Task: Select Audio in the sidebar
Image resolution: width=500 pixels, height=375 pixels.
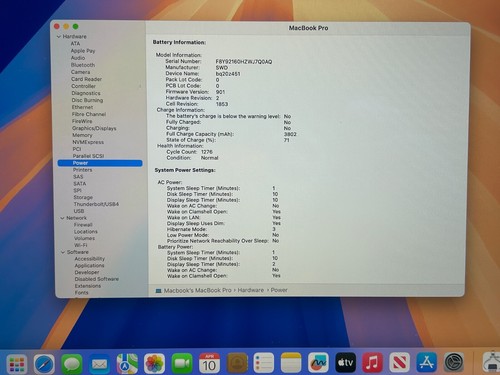Action: click(x=78, y=58)
